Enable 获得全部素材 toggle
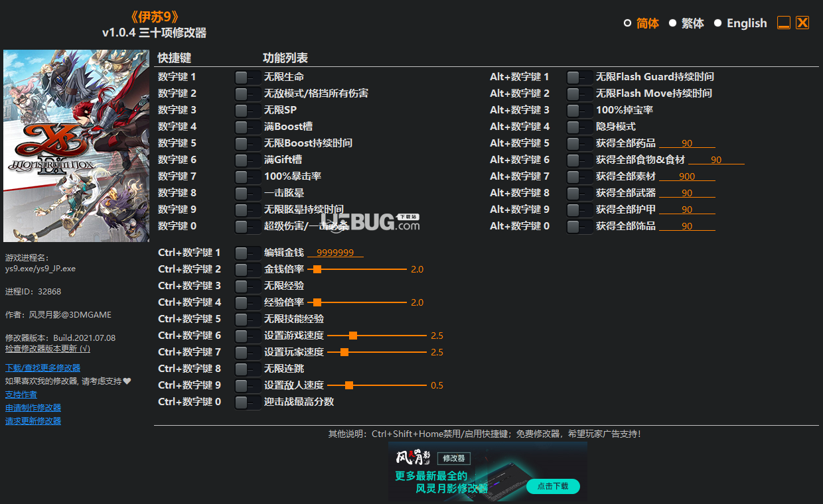 pyautogui.click(x=579, y=177)
